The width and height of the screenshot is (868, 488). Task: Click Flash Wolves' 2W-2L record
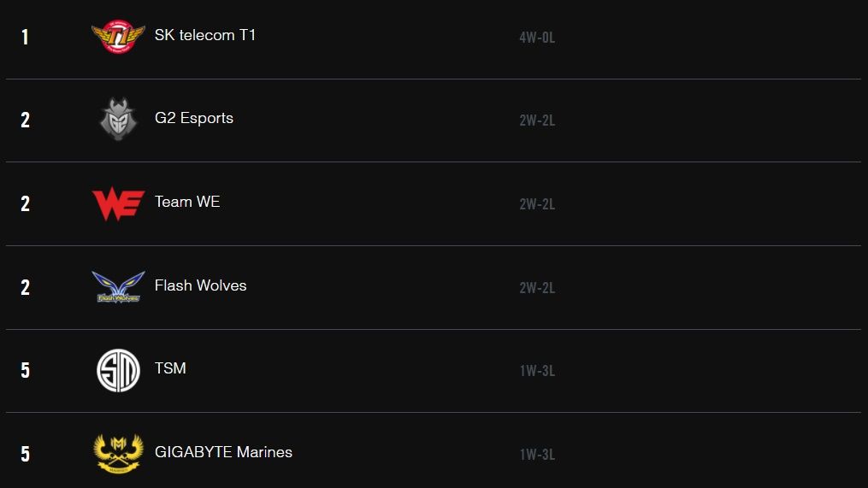point(537,288)
